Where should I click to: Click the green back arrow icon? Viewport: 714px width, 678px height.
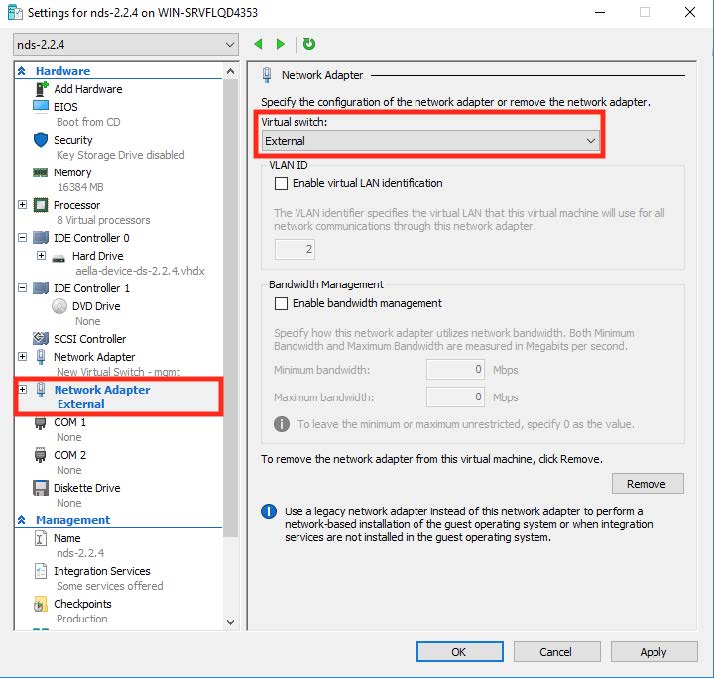coord(259,44)
